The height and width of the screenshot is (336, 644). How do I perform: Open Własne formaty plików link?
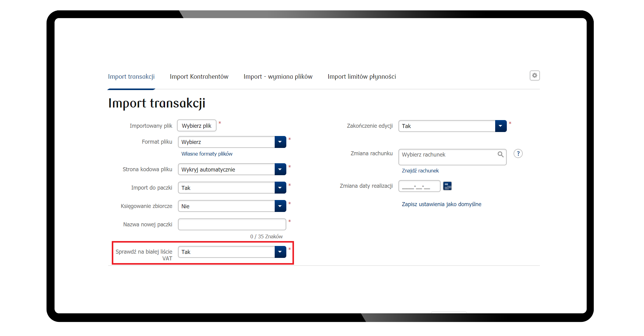tap(207, 154)
